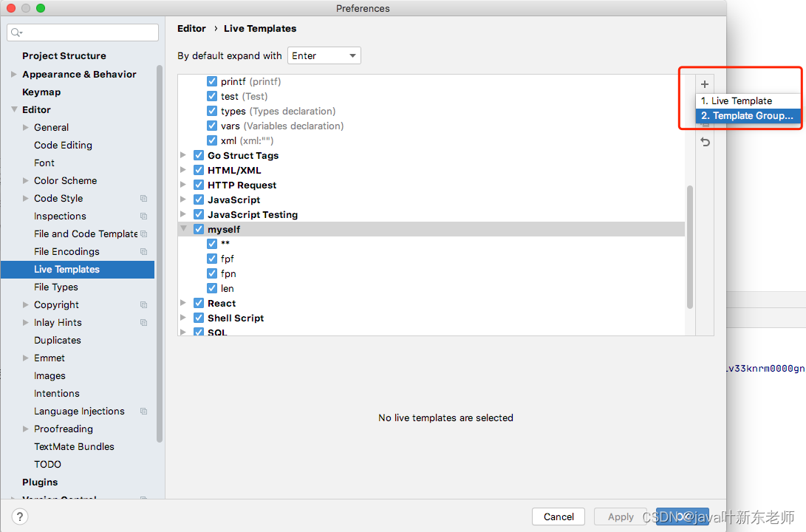
Task: Expand the JavaScript templates group
Action: tap(183, 199)
